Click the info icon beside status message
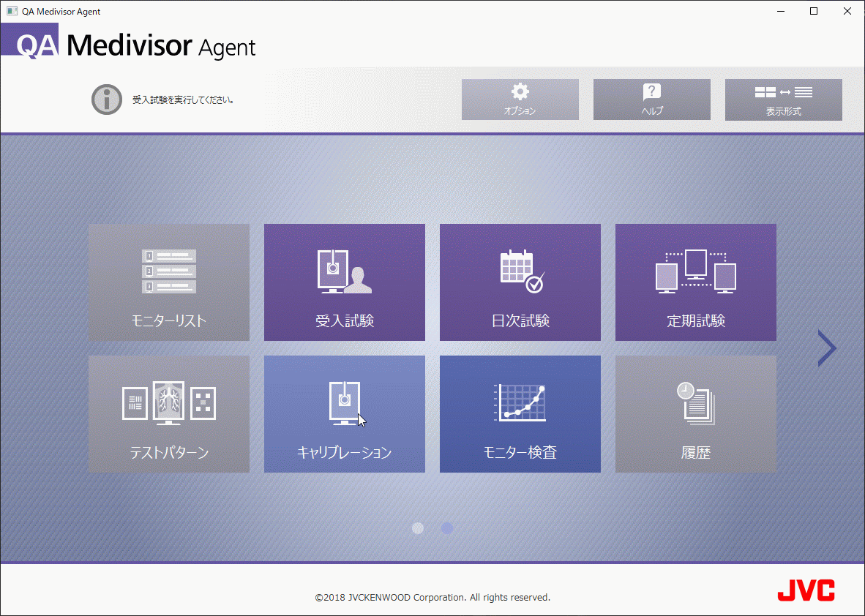Image resolution: width=865 pixels, height=616 pixels. [106, 99]
